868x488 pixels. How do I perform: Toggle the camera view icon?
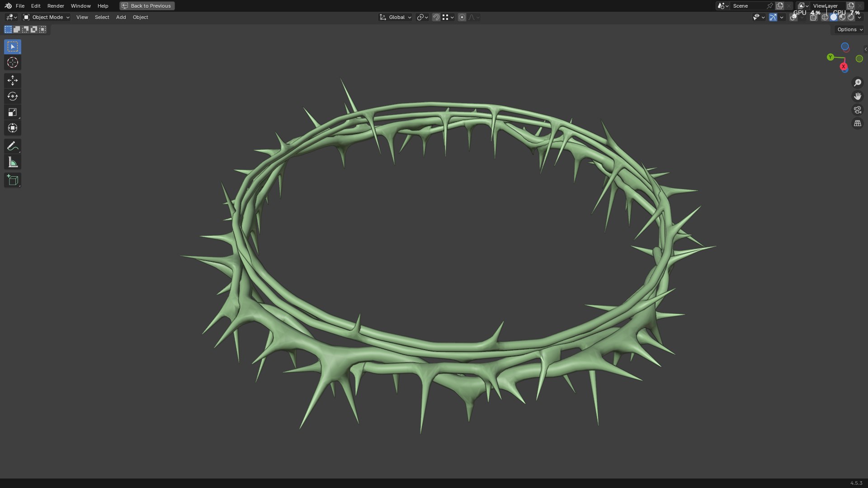(858, 110)
